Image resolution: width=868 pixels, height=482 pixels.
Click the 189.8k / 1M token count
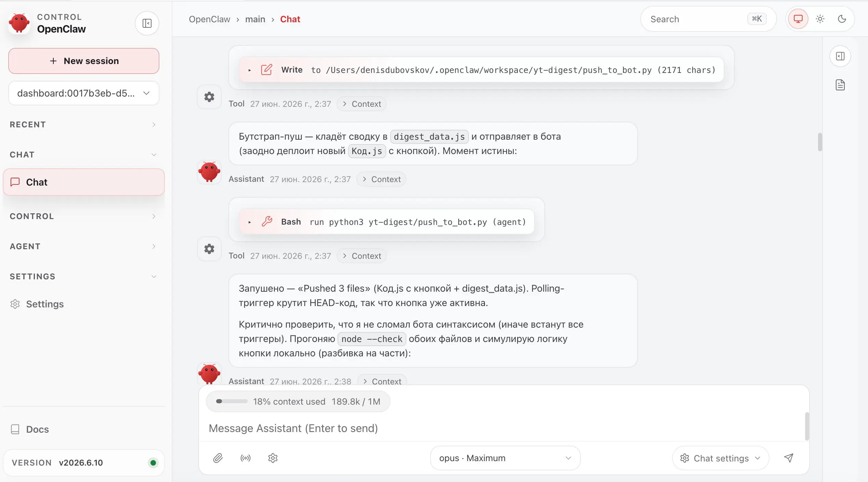pos(356,401)
